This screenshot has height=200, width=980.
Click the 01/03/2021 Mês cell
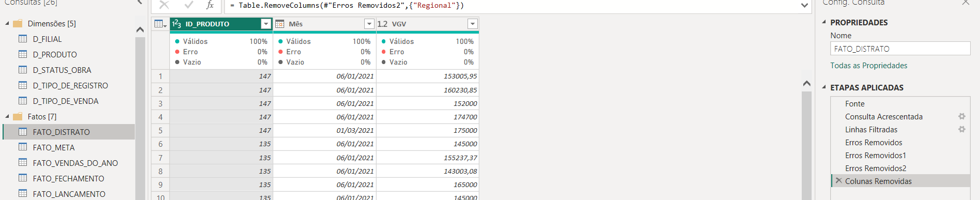tap(324, 130)
